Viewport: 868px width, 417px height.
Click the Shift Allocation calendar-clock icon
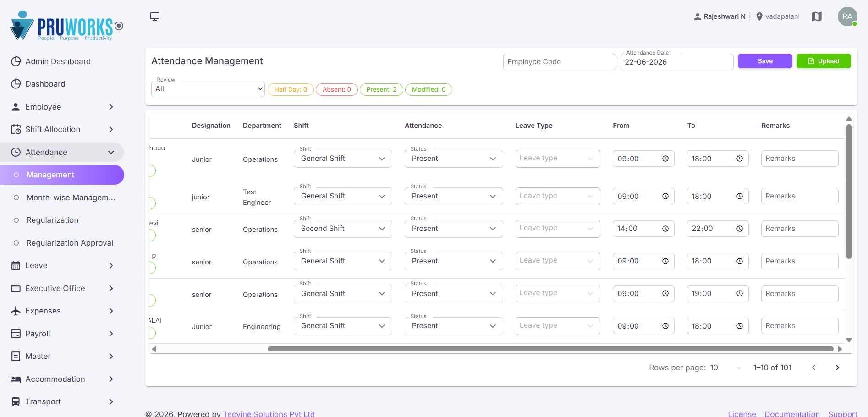coord(16,129)
